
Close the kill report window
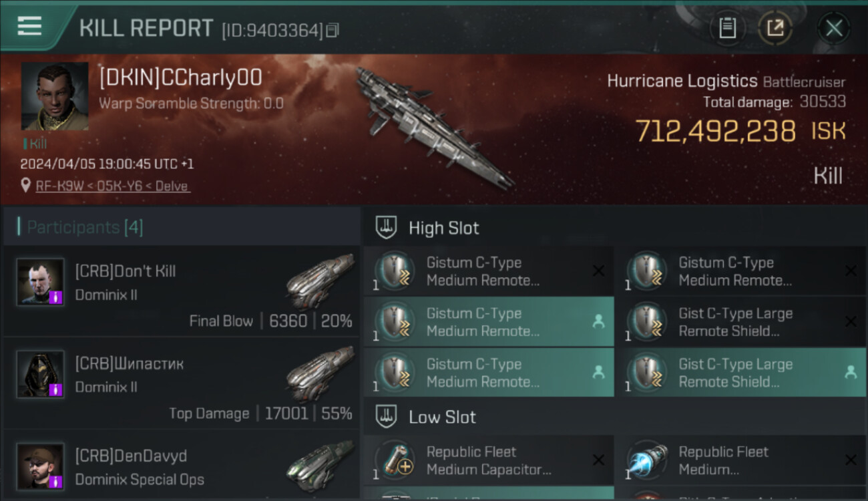coord(833,28)
